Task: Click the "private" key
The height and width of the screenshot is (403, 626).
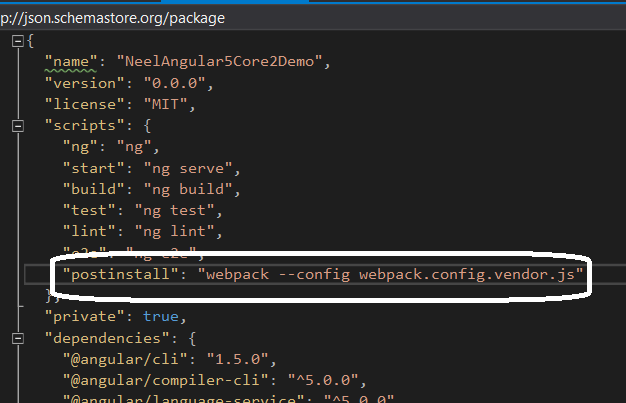Action: [x=85, y=317]
